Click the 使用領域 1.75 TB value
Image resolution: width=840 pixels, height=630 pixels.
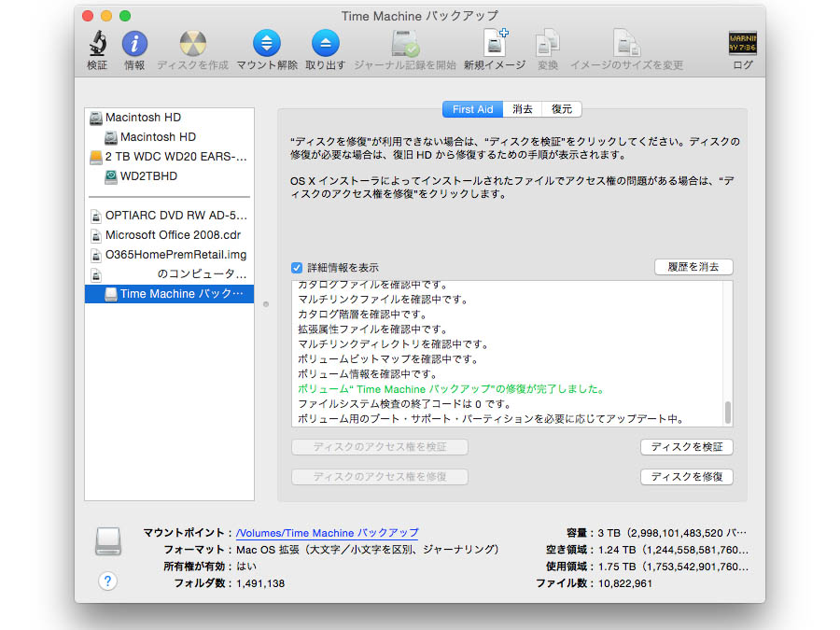pyautogui.click(x=673, y=567)
